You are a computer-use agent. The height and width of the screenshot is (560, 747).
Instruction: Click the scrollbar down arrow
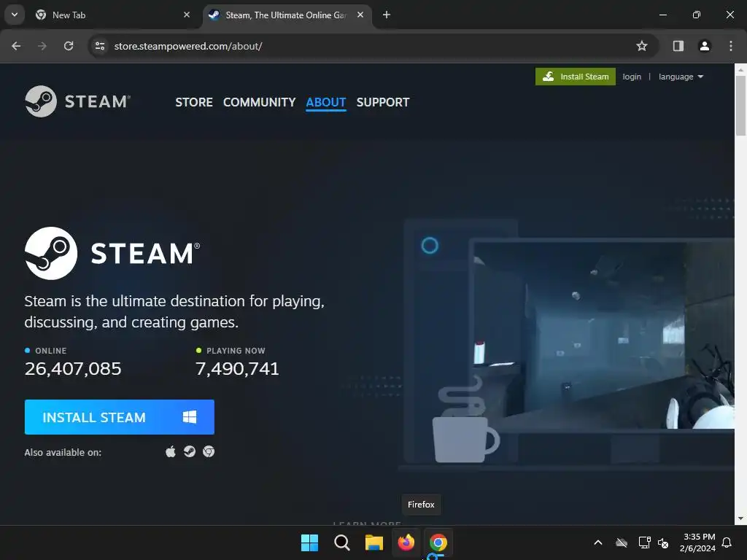point(741,518)
